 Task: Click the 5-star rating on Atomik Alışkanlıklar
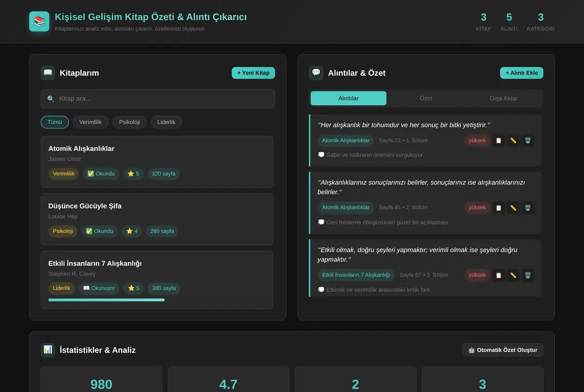click(133, 174)
